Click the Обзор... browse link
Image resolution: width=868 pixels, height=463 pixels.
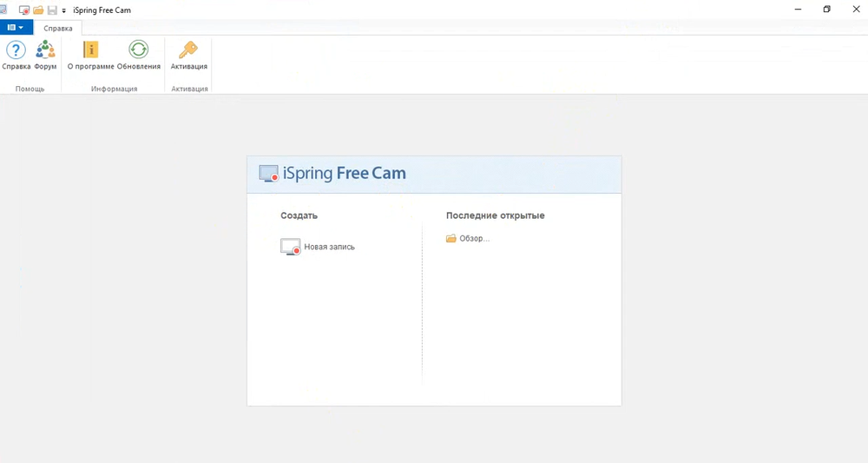468,238
